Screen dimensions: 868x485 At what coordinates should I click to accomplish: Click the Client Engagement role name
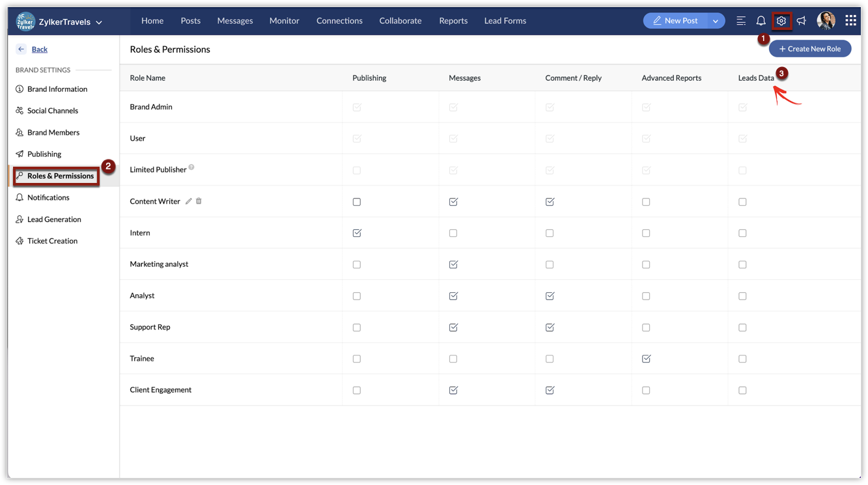(x=161, y=390)
